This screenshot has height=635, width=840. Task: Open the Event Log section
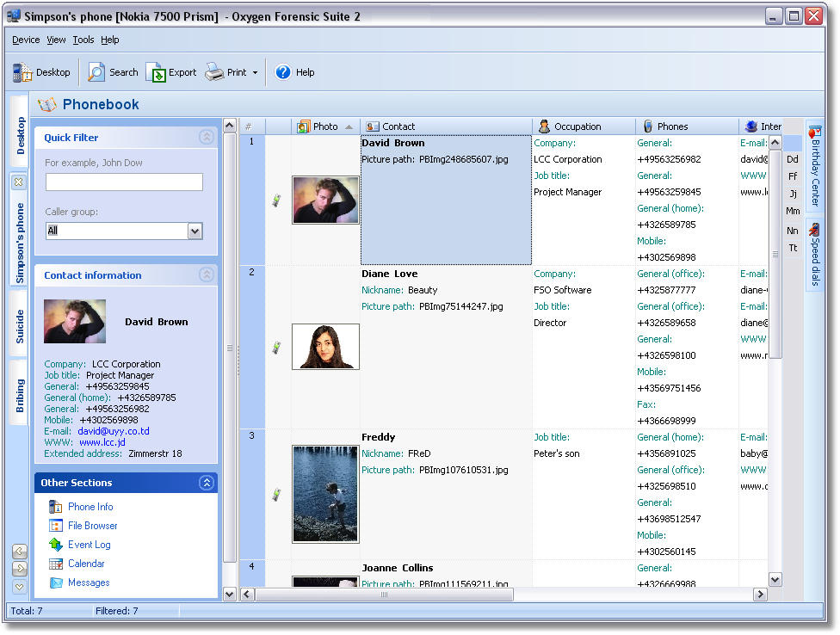pyautogui.click(x=89, y=545)
